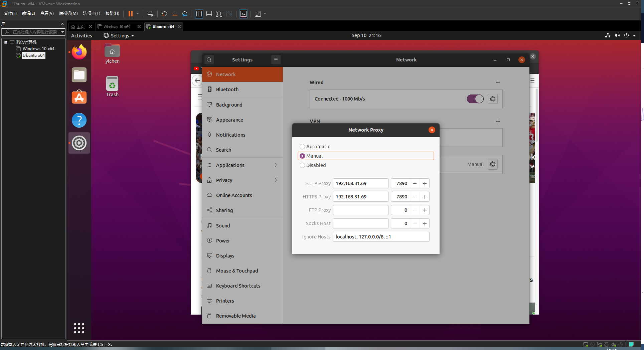Viewport: 644px width, 350px height.
Task: Switch to the Windows 10 x64 tab
Action: [x=116, y=26]
